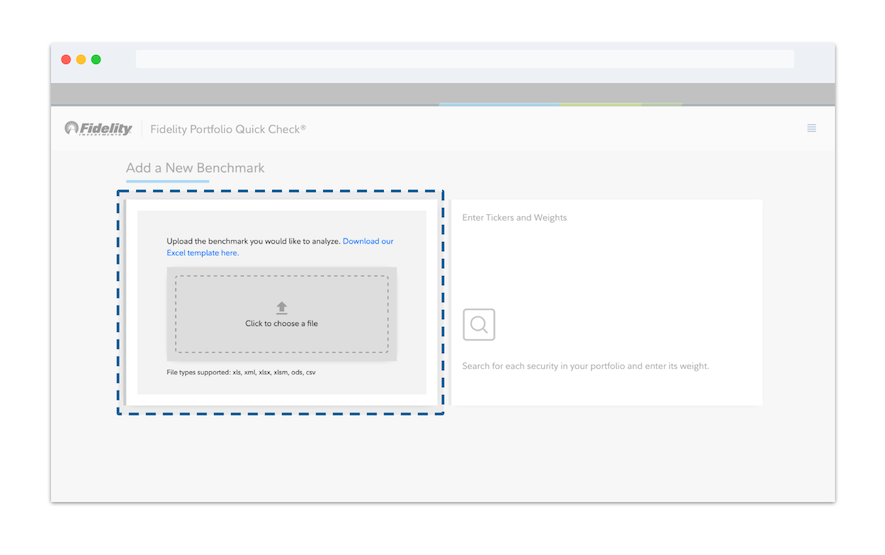
Task: Maximize the window using the green button
Action: [x=96, y=60]
